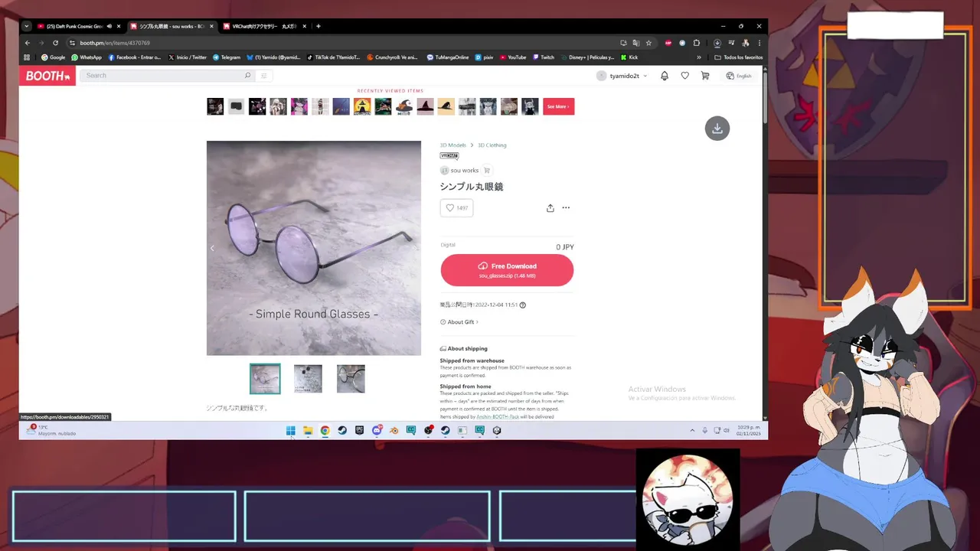Open the shopping cart in header

pyautogui.click(x=705, y=76)
